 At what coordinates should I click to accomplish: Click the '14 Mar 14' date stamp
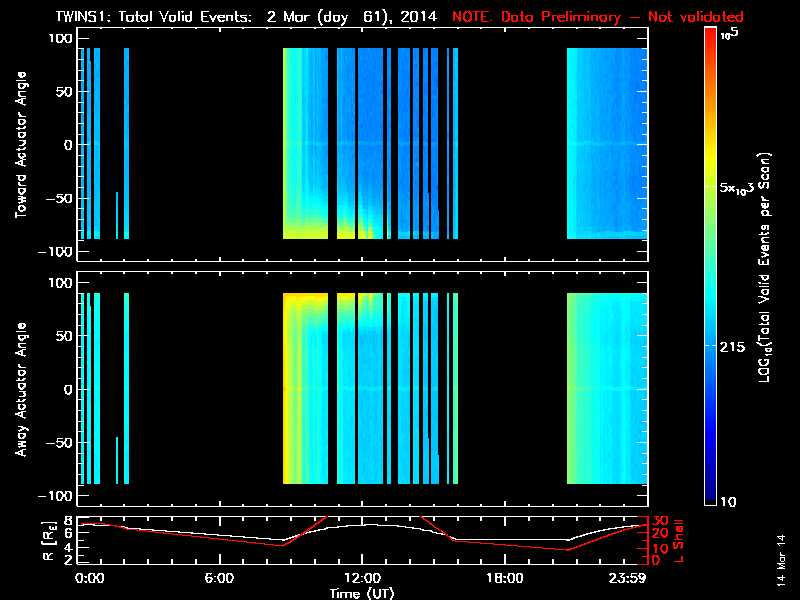point(781,560)
